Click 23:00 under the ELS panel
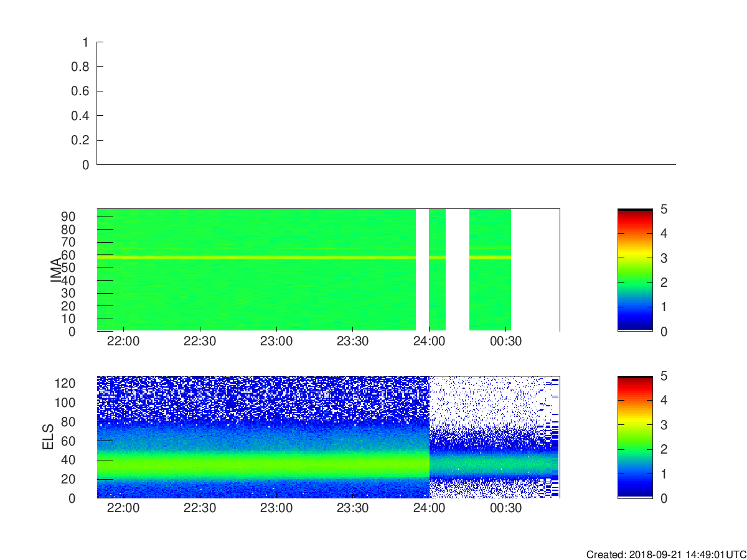 [276, 508]
